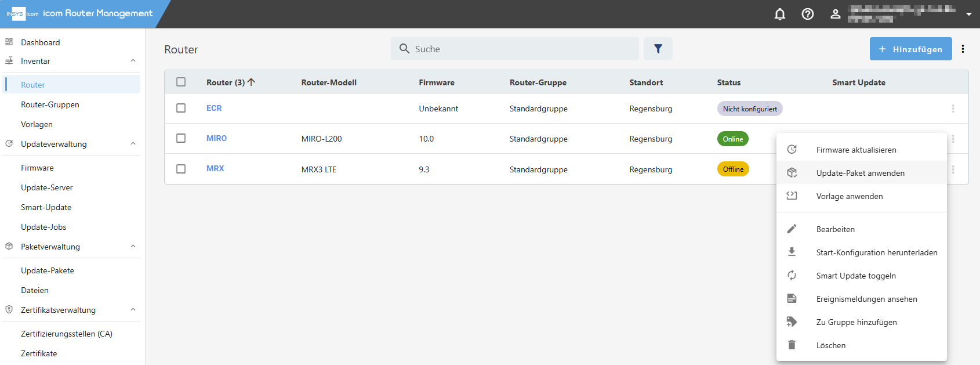Collapse the Inventar sidebar section
The width and height of the screenshot is (980, 365).
pyautogui.click(x=133, y=61)
